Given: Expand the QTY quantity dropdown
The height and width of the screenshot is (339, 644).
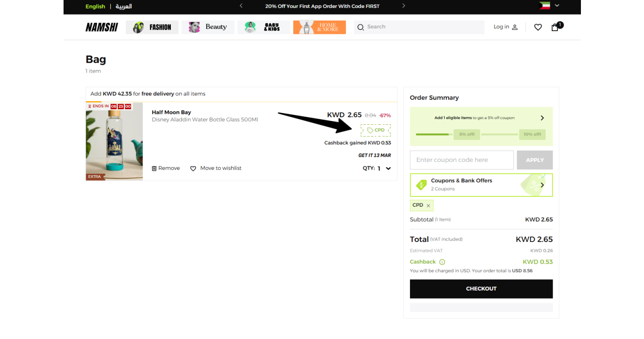Looking at the screenshot, I should tap(388, 169).
